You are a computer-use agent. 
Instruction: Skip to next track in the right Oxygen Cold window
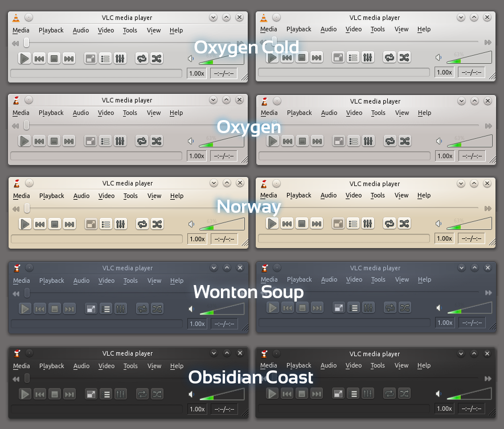click(317, 57)
